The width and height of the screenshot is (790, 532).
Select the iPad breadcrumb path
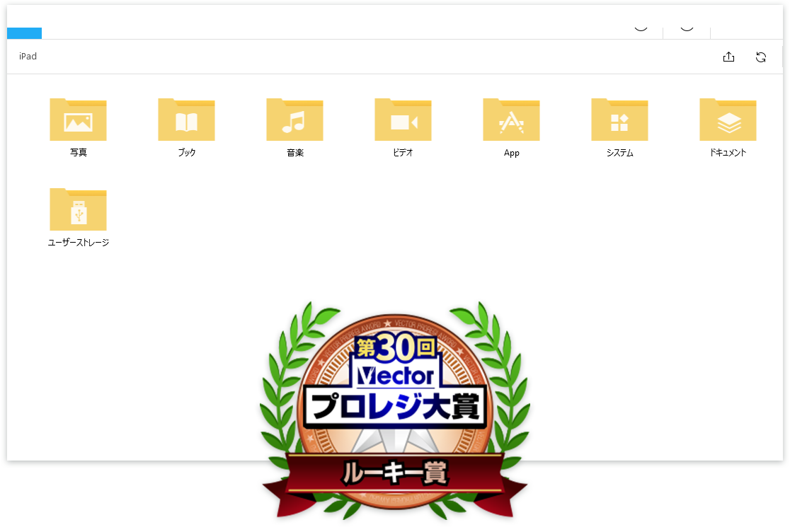[x=28, y=57]
